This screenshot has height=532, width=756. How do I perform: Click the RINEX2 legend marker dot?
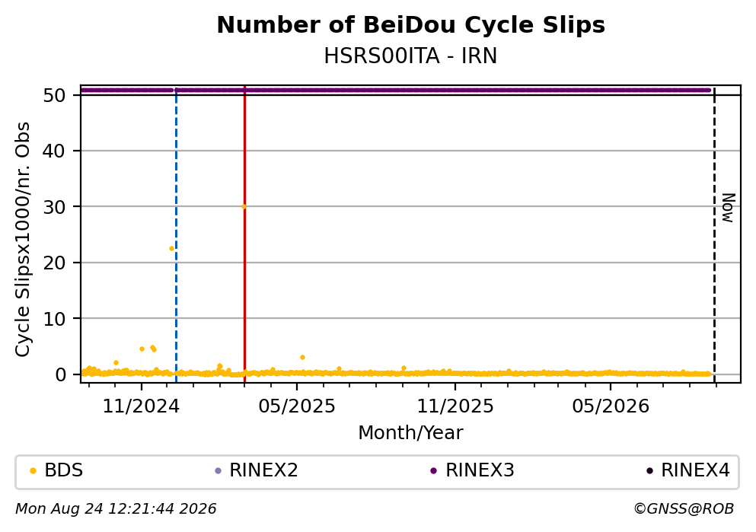218,471
